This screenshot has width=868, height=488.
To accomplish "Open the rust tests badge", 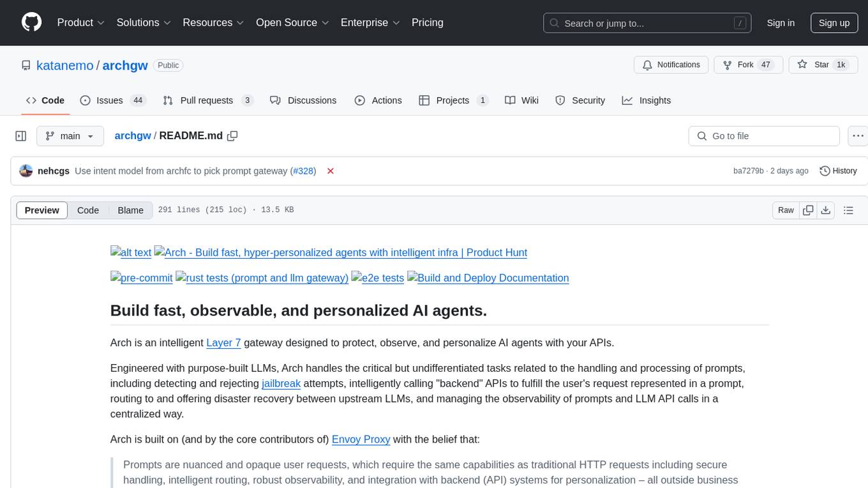I will 262,278.
